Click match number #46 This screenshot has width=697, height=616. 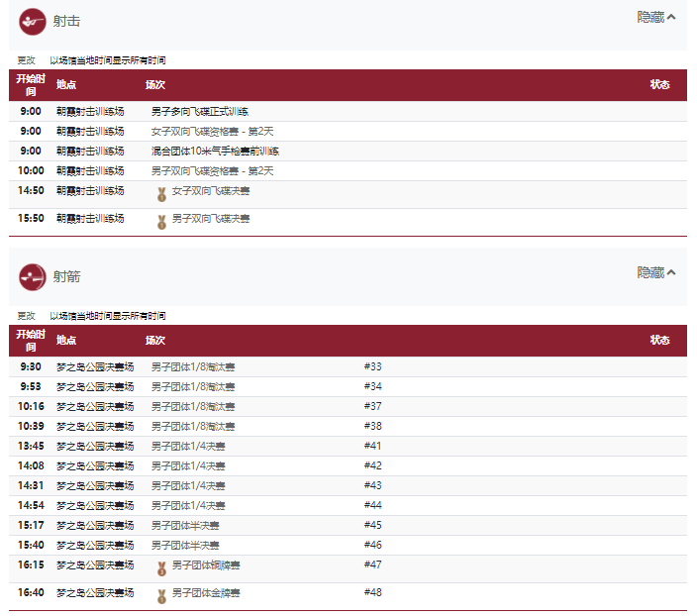pyautogui.click(x=373, y=545)
